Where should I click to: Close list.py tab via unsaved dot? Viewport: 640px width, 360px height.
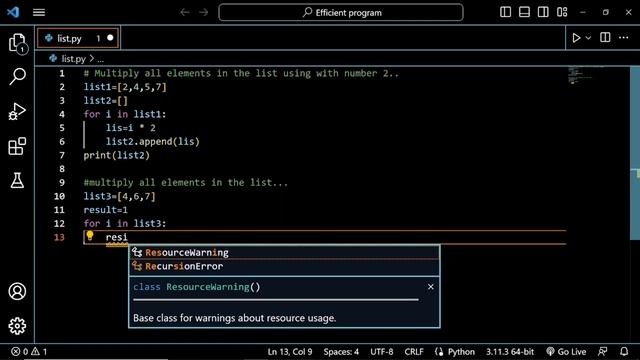point(110,38)
